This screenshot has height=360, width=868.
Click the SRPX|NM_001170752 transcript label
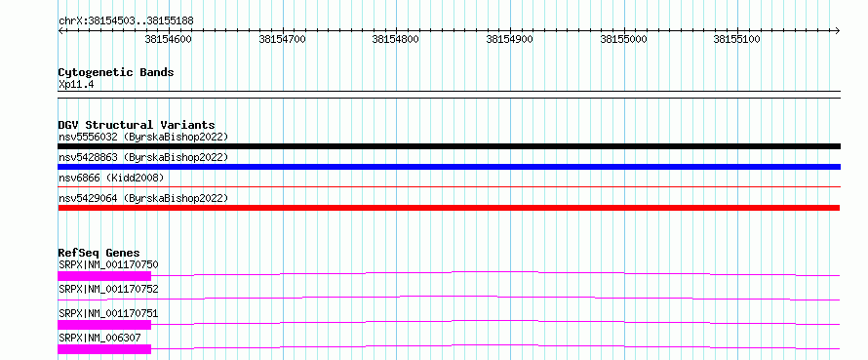[x=108, y=289]
